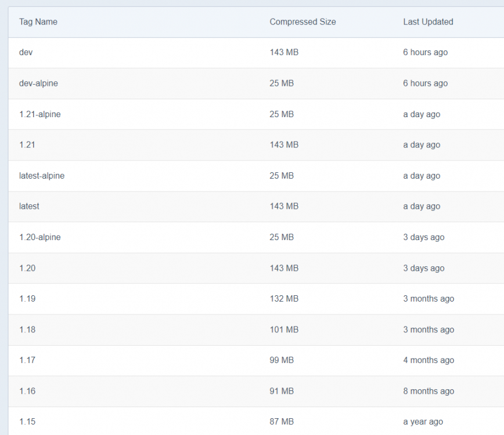Click the 1.15 tag name

[x=27, y=422]
